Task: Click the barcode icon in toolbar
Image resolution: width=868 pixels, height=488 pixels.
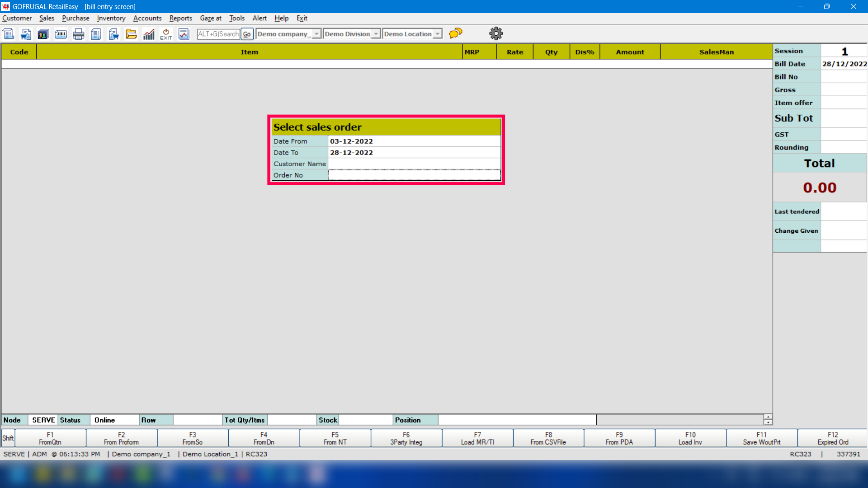Action: point(61,34)
